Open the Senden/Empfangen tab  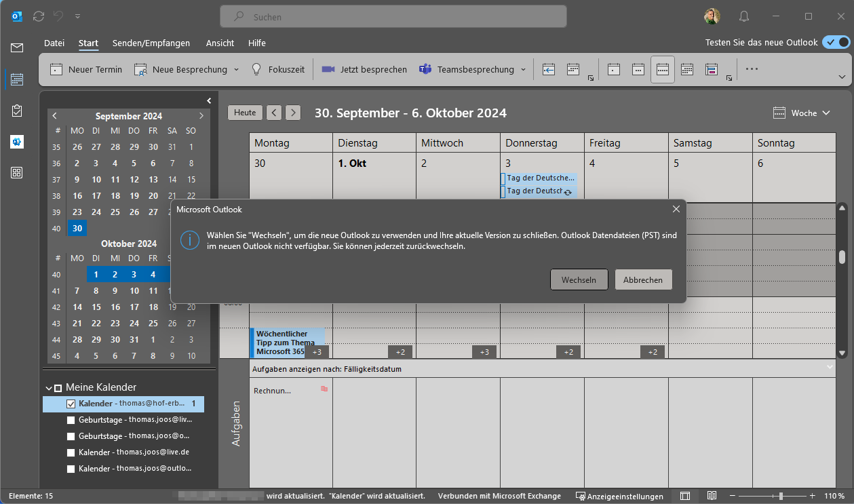click(x=151, y=43)
